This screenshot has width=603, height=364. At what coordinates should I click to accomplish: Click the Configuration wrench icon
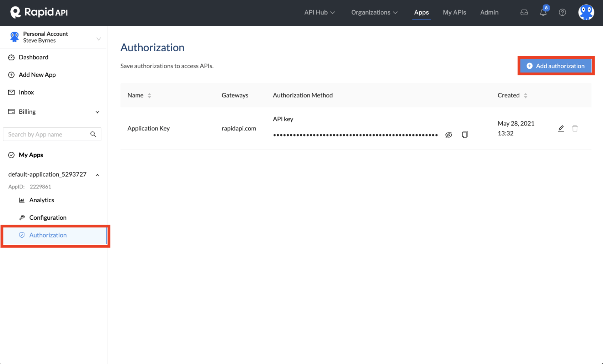pyautogui.click(x=22, y=217)
